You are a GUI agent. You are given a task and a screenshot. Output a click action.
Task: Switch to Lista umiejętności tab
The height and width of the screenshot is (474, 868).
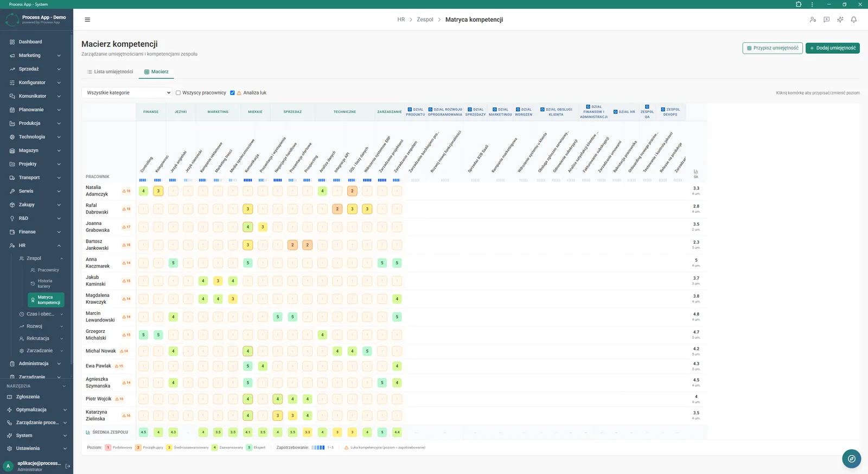pos(110,72)
